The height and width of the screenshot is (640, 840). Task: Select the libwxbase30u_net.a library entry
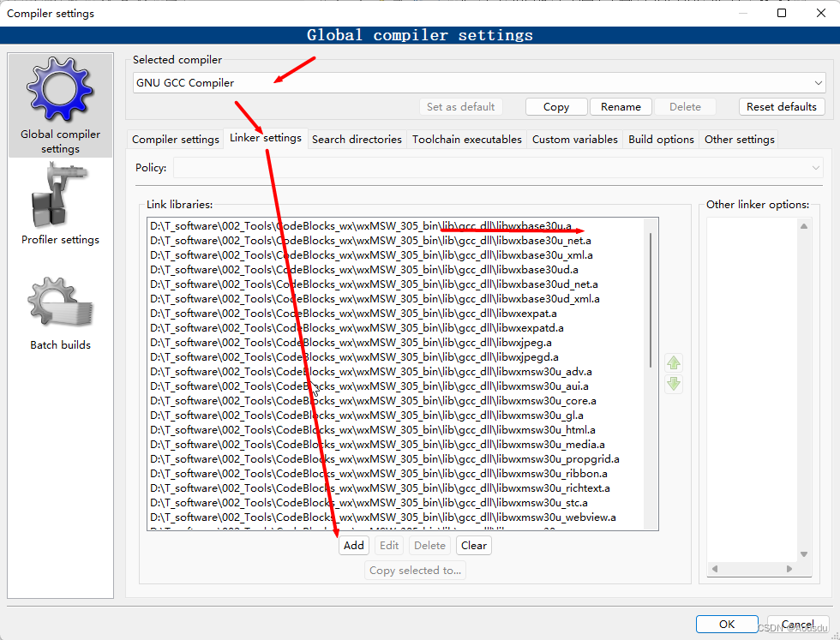point(343,241)
